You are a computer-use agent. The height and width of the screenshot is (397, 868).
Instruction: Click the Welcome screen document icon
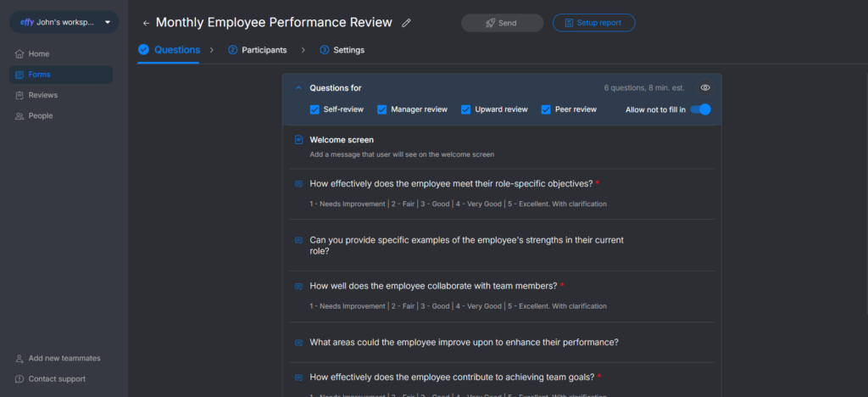pos(298,140)
